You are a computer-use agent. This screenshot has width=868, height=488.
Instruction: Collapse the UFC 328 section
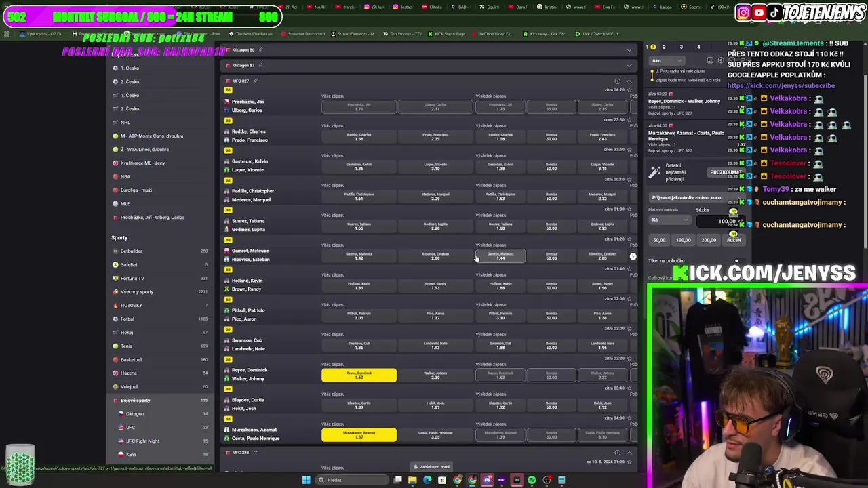(629, 453)
